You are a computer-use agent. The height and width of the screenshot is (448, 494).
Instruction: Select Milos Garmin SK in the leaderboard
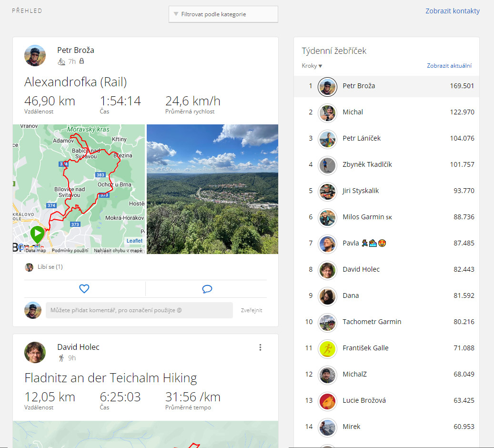367,217
